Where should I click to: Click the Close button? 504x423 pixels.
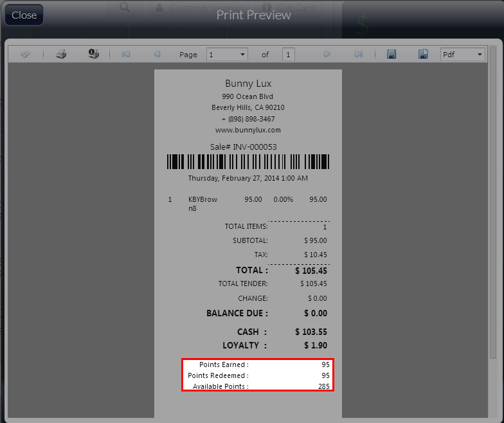[24, 15]
